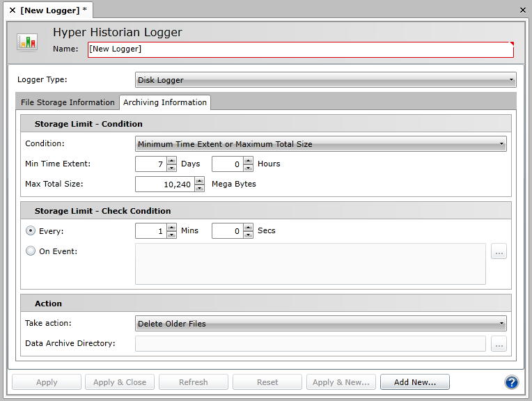Expand the Condition dropdown list
This screenshot has width=532, height=401.
(x=320, y=144)
